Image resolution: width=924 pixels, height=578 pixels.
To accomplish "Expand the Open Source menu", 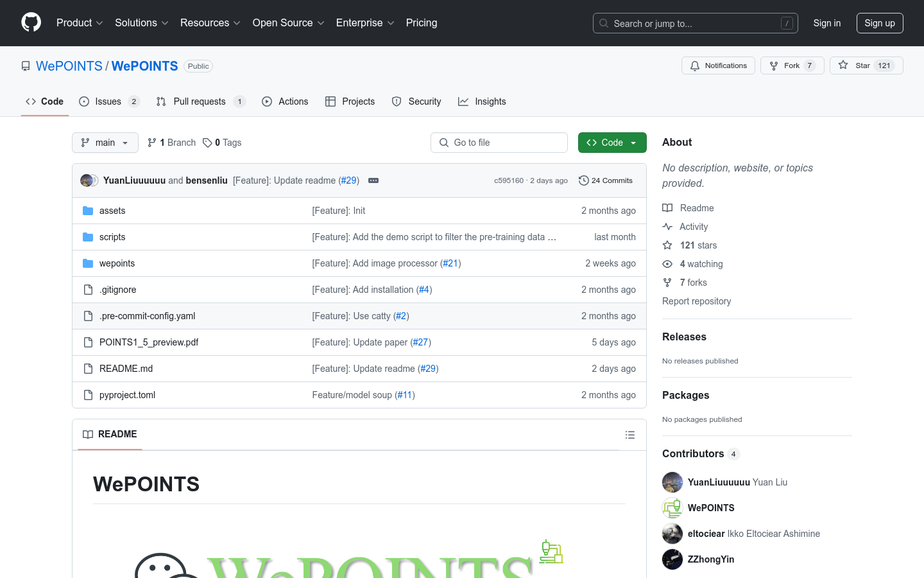I will click(x=288, y=22).
